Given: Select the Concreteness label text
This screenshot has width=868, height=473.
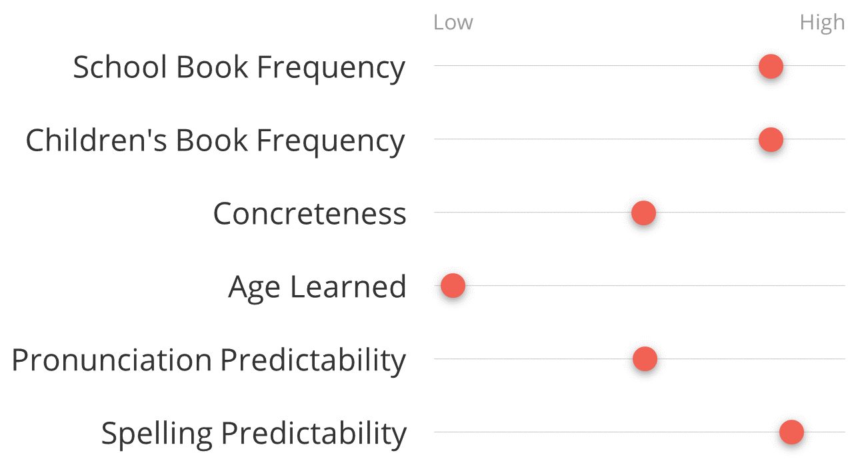Looking at the screenshot, I should point(309,214).
